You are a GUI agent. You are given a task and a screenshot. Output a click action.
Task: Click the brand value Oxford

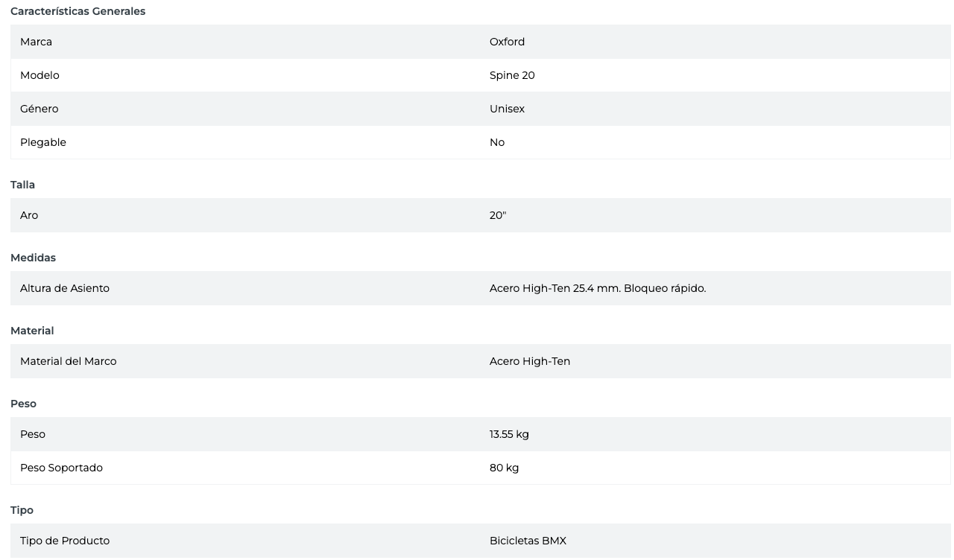507,42
